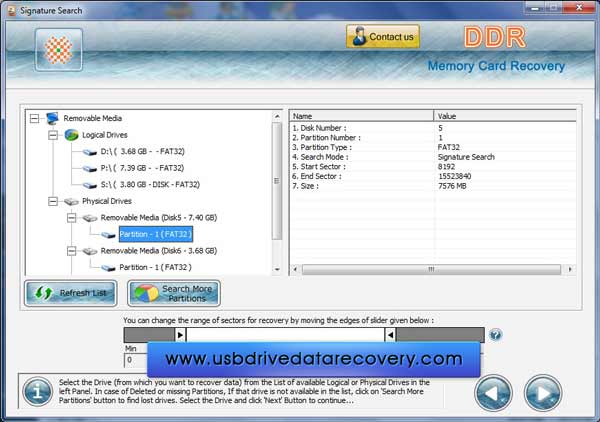Click the orange checkered DDR logo icon

59,50
